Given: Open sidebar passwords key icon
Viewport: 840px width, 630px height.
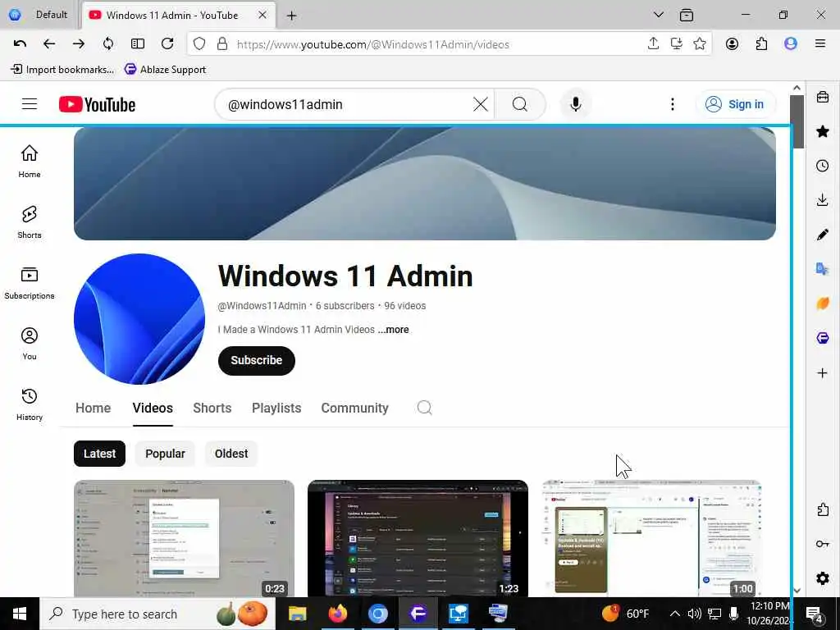Looking at the screenshot, I should tap(823, 544).
